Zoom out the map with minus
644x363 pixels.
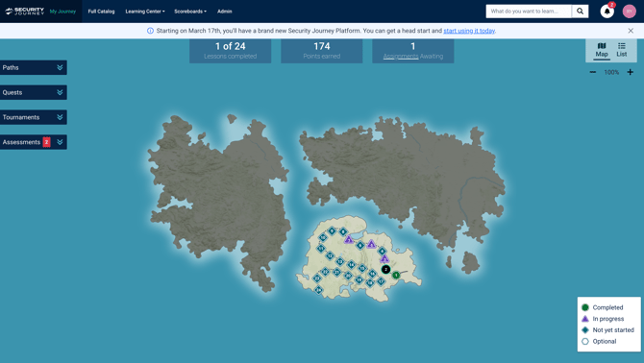coord(593,72)
